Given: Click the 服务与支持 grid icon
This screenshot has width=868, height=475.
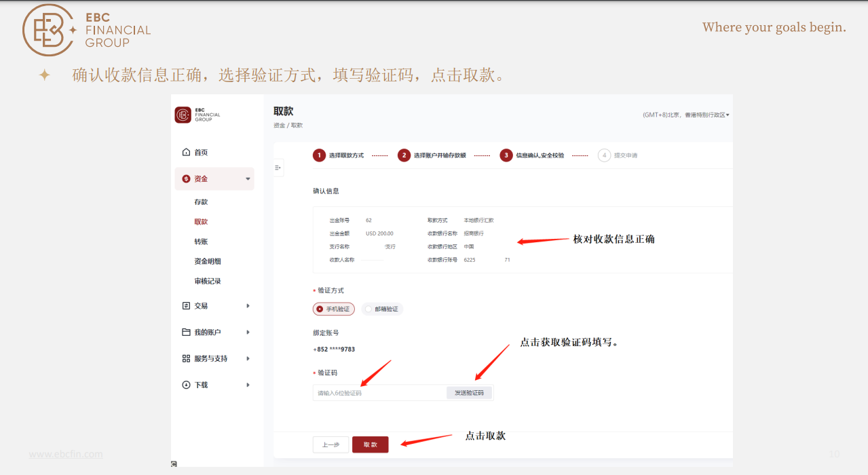Looking at the screenshot, I should coord(186,358).
